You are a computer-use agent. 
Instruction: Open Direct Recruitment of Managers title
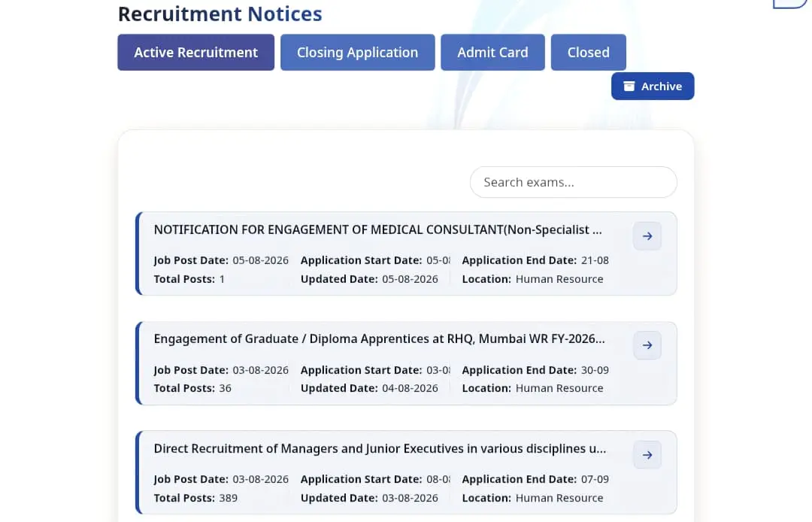click(380, 448)
